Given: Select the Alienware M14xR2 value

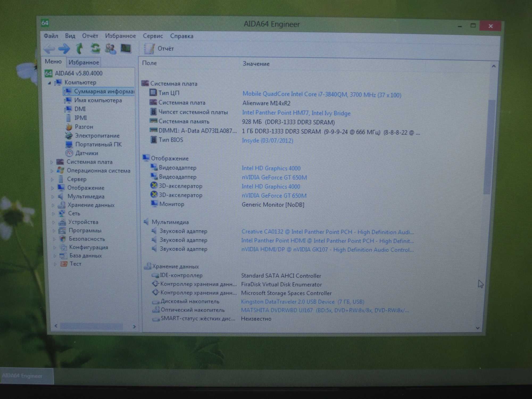Looking at the screenshot, I should click(x=266, y=103).
